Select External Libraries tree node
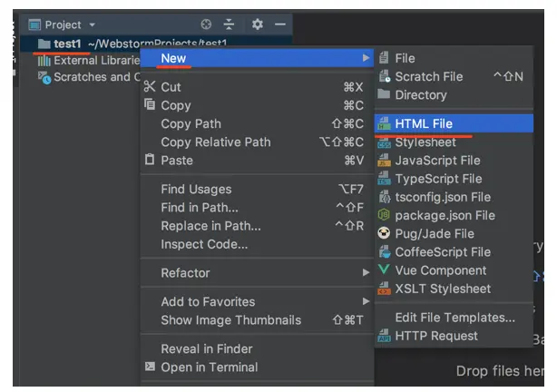 pos(97,61)
